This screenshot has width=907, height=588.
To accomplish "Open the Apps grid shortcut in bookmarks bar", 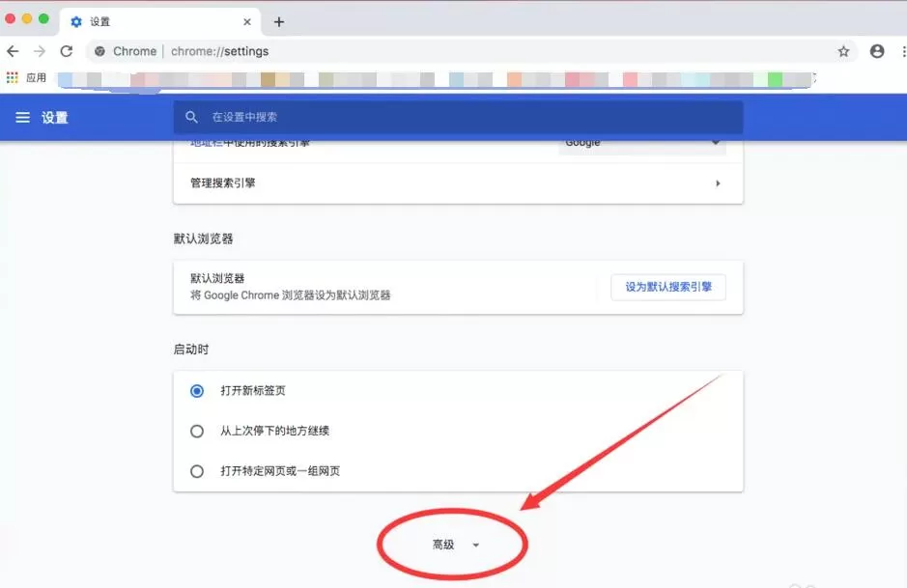I will pyautogui.click(x=13, y=77).
